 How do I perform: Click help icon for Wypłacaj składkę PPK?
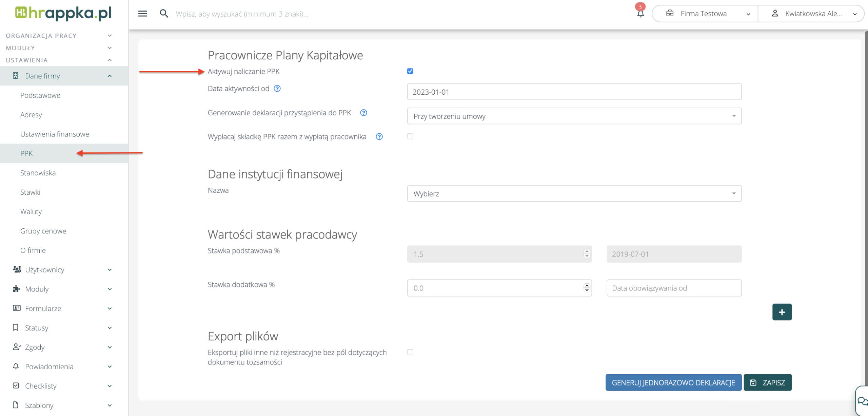coord(379,136)
